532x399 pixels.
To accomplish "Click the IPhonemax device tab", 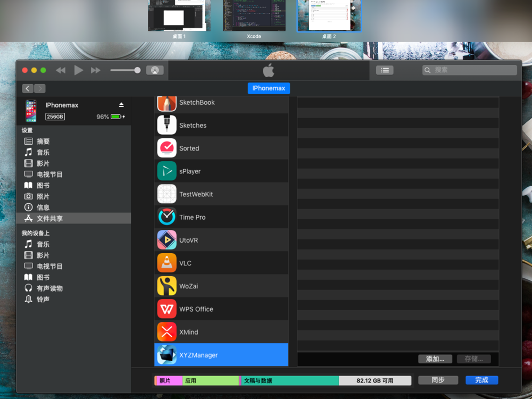I will click(269, 88).
